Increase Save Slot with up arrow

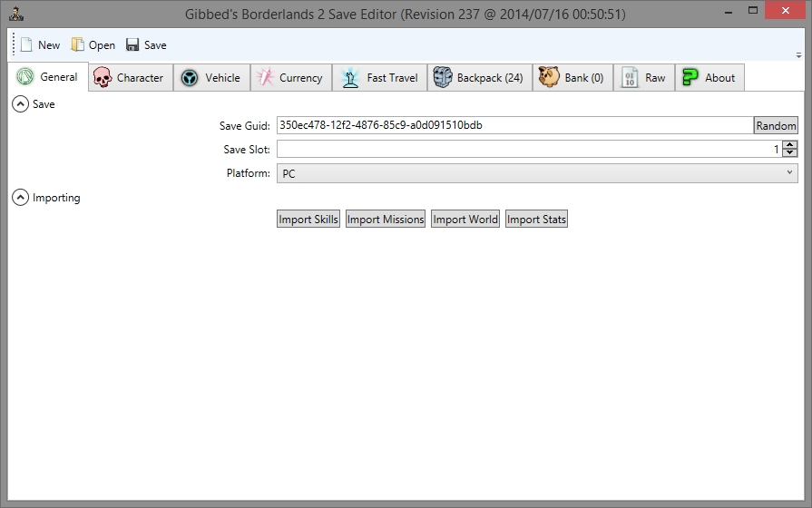click(x=790, y=145)
